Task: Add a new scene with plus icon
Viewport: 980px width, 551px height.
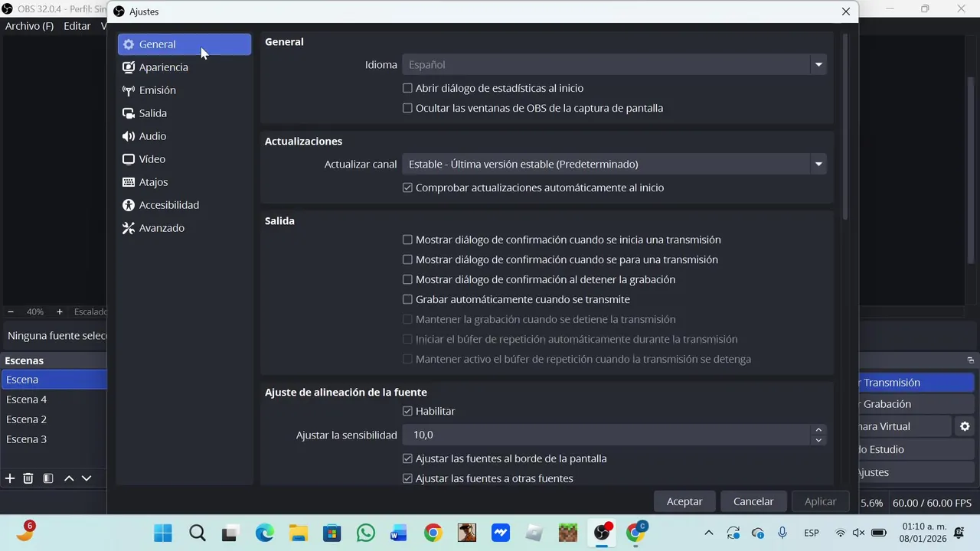Action: click(x=10, y=478)
